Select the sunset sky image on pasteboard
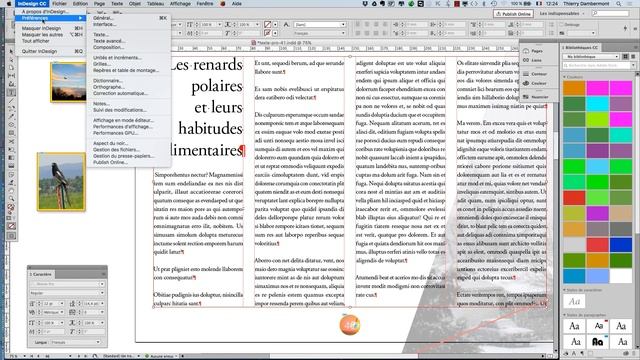 pyautogui.click(x=68, y=82)
